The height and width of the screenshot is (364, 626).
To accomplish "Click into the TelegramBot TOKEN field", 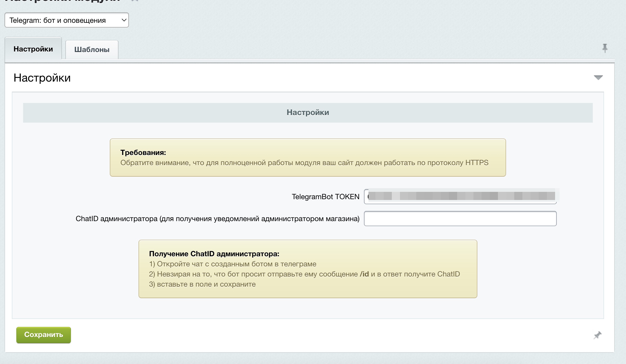I will (x=460, y=196).
